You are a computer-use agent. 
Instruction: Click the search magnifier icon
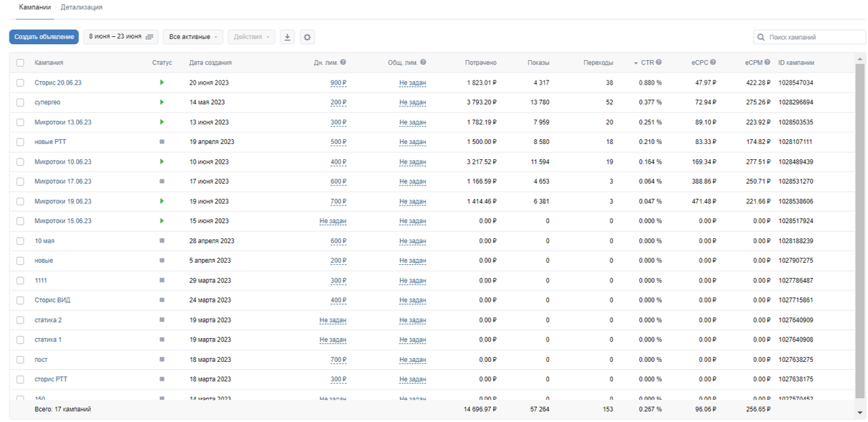coord(761,37)
